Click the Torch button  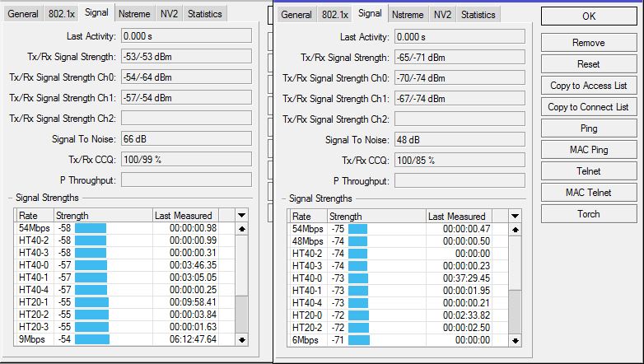589,213
